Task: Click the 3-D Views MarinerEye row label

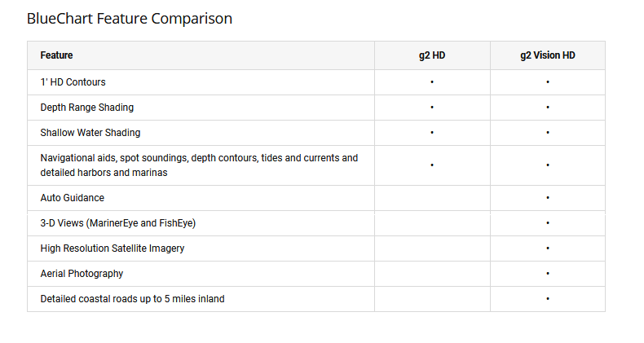Action: 118,223
